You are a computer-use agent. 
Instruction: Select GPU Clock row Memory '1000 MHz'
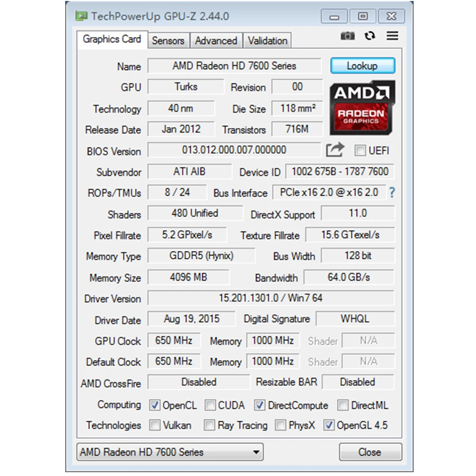click(x=273, y=340)
